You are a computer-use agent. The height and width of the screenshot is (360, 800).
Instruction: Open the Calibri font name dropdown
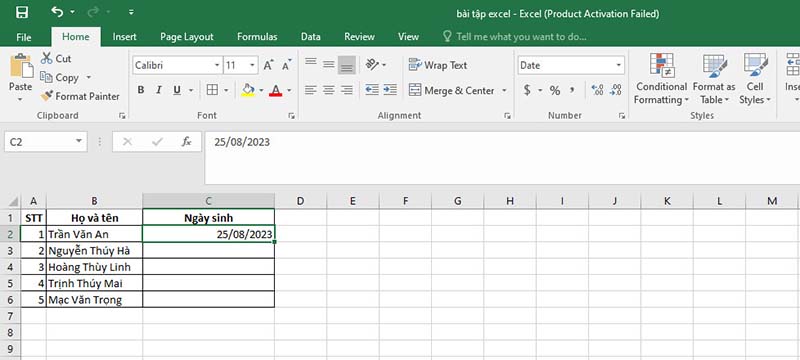pos(217,65)
